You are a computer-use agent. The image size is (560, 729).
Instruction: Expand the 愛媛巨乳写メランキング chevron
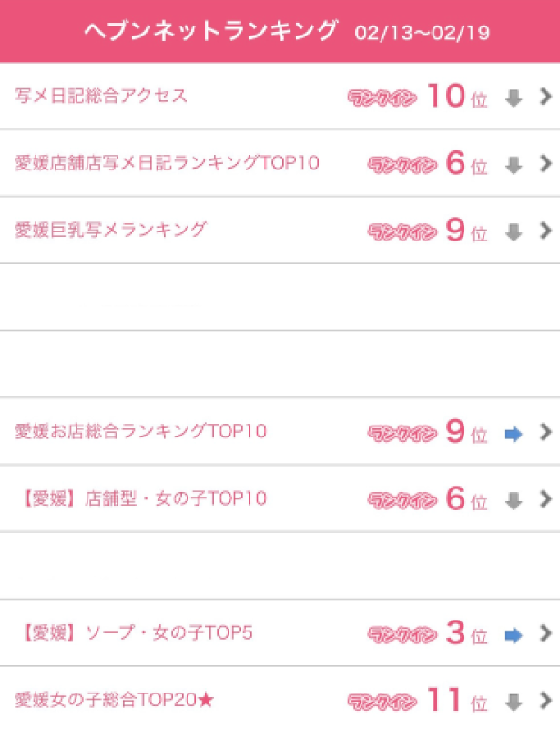(x=545, y=231)
